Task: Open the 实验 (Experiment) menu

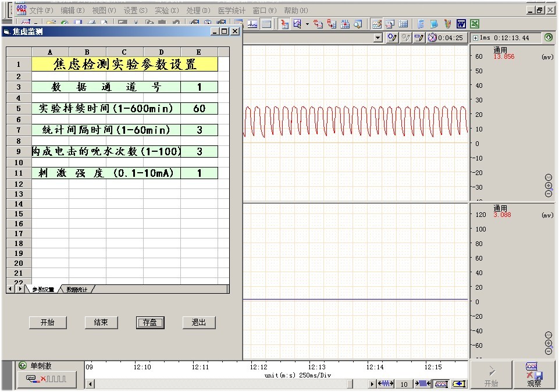Action: click(166, 10)
